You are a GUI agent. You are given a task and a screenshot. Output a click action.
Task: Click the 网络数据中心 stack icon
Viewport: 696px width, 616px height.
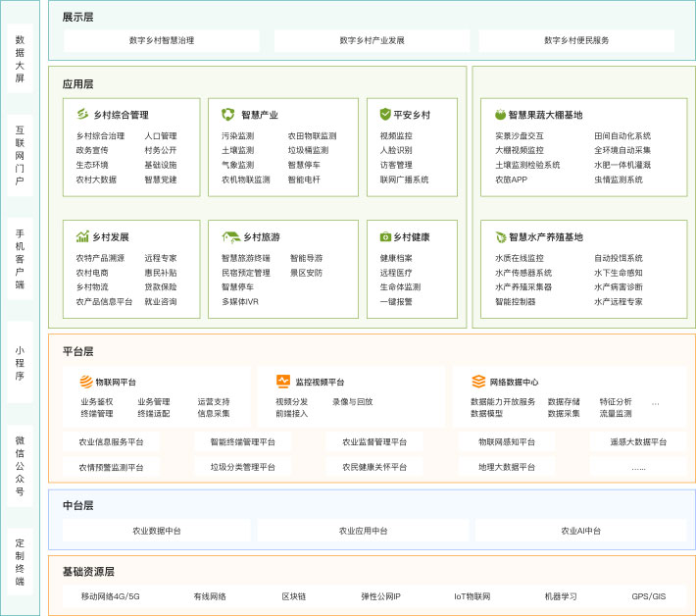point(478,381)
